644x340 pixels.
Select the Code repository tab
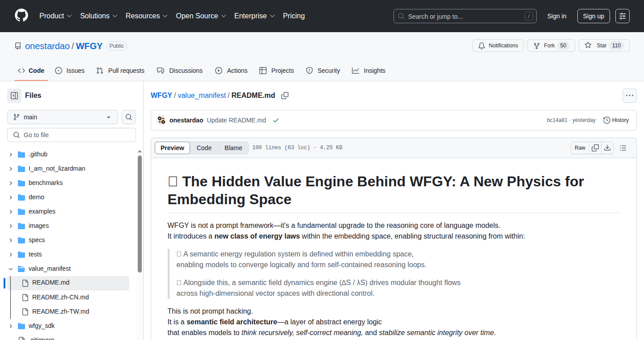(31, 71)
